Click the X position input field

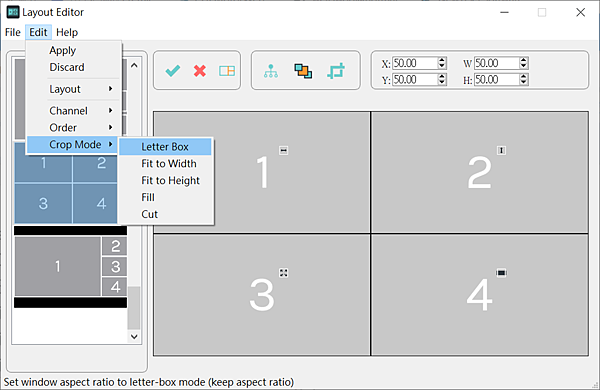point(415,63)
